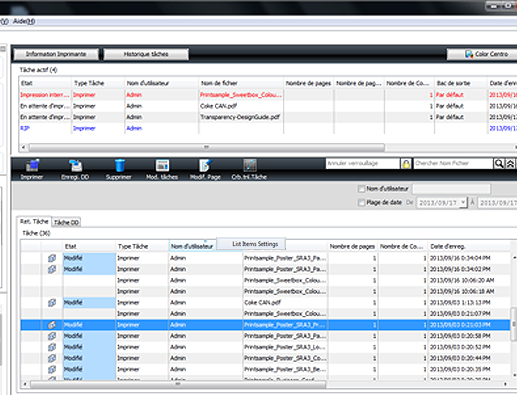The height and width of the screenshot is (395, 517).
Task: Click the Information Imprimante button
Action: coord(56,54)
